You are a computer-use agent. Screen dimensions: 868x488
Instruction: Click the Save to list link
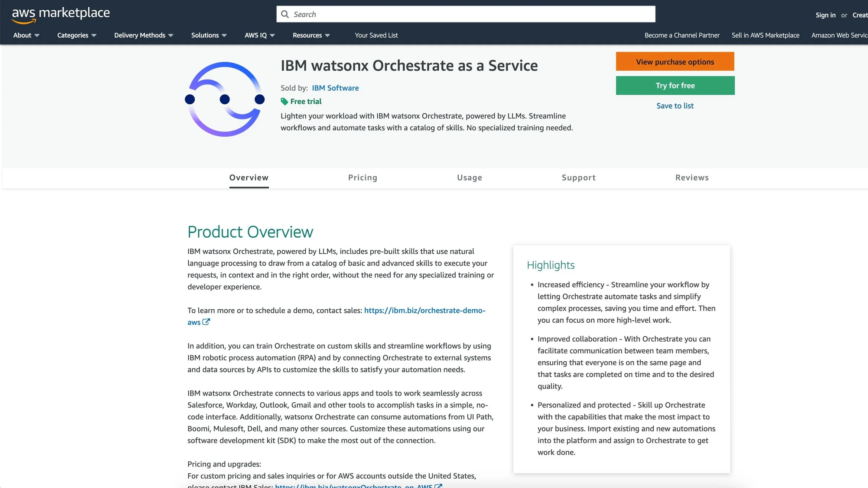tap(675, 106)
